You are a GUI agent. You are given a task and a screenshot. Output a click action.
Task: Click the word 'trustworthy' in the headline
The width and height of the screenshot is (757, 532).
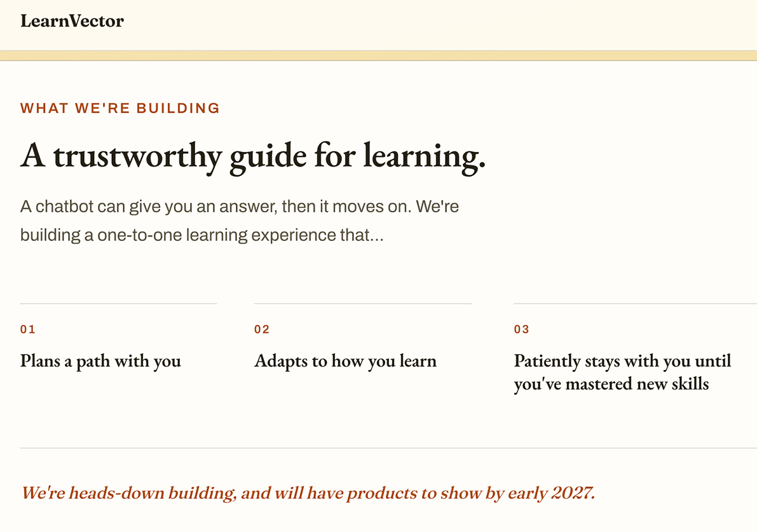click(137, 156)
